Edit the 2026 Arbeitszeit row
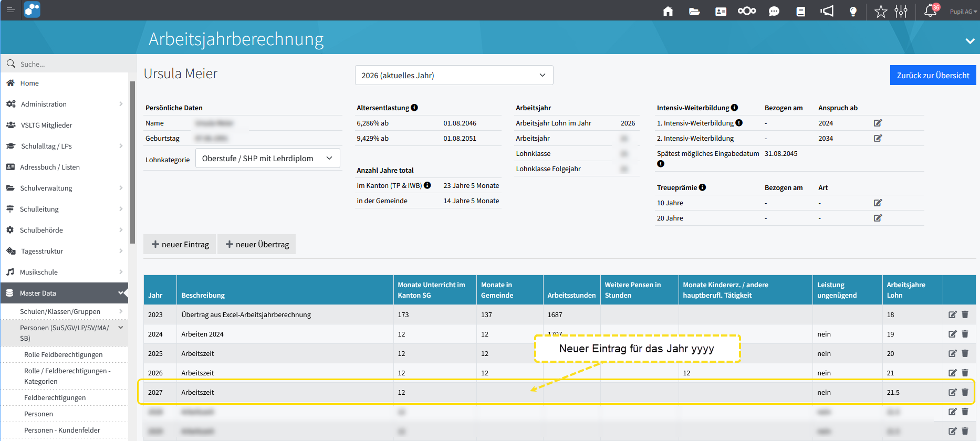980x441 pixels. (x=953, y=373)
